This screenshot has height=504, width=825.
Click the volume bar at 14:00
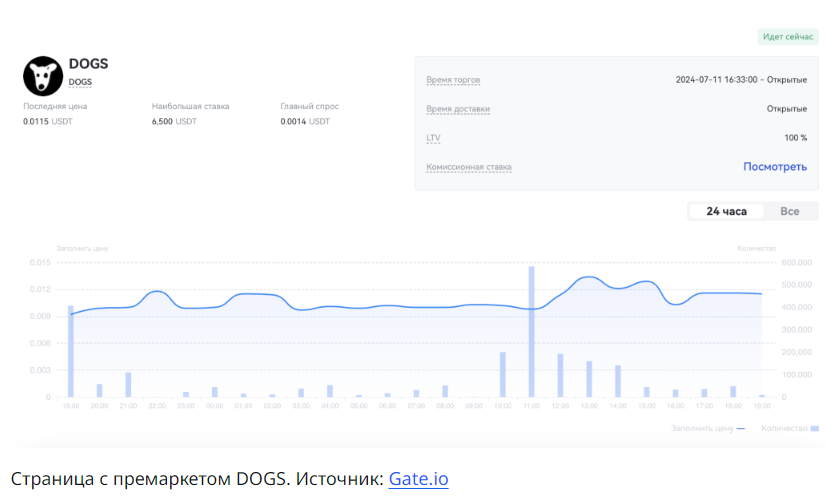click(x=618, y=381)
